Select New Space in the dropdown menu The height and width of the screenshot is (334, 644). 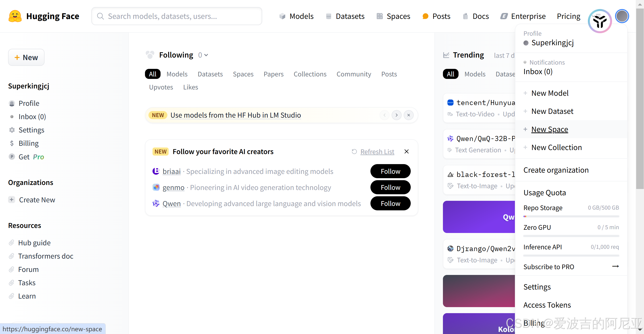(x=549, y=129)
